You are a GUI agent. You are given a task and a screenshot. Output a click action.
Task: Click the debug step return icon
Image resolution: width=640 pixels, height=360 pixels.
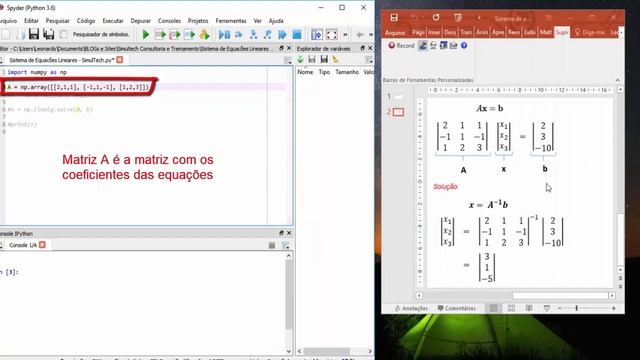268,35
